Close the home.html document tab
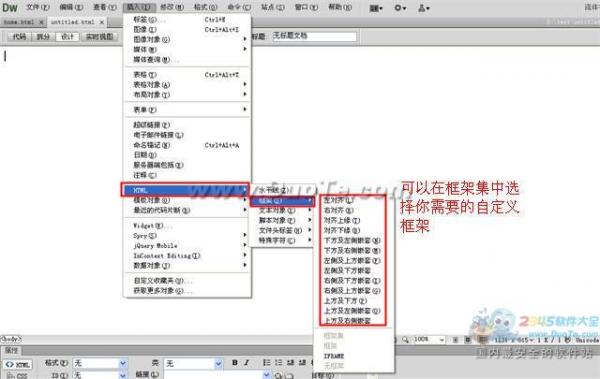The image size is (600, 379). [41, 22]
